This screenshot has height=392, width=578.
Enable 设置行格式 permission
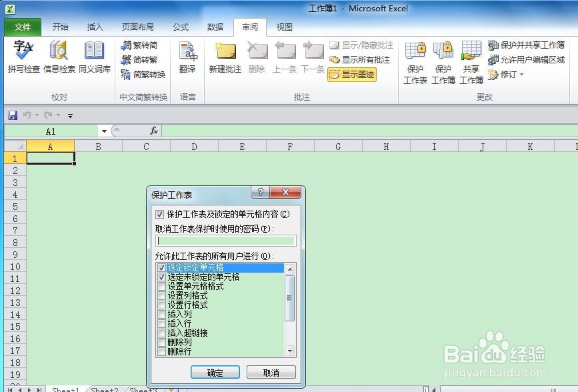click(161, 305)
